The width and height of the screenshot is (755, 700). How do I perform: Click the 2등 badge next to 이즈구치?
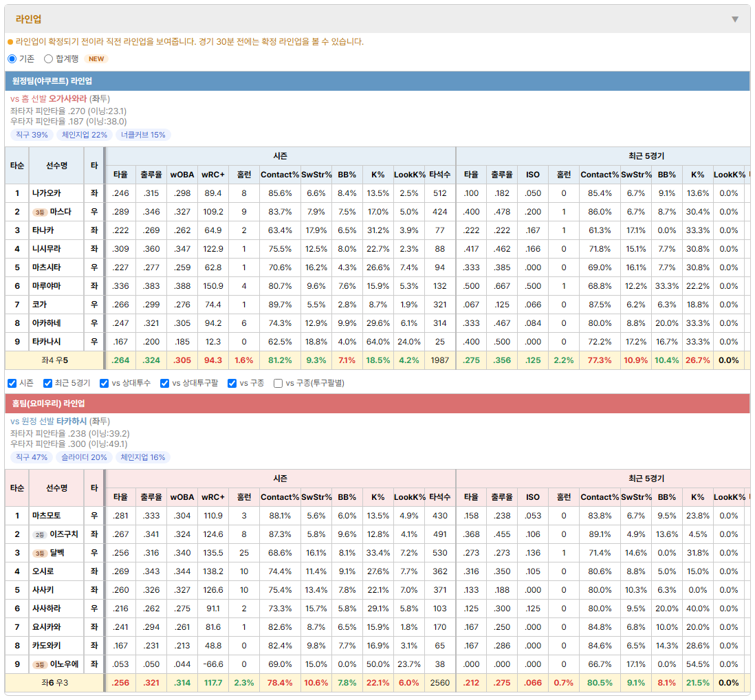click(39, 535)
